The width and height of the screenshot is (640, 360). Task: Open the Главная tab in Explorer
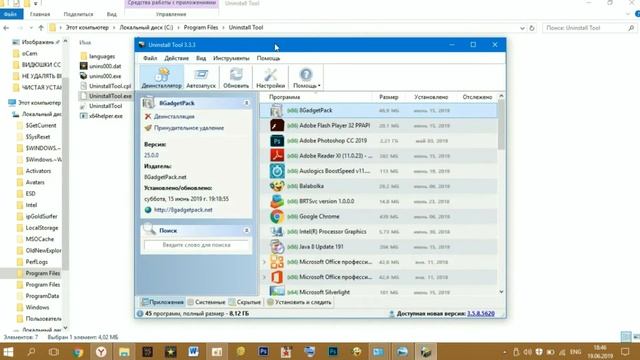40,14
